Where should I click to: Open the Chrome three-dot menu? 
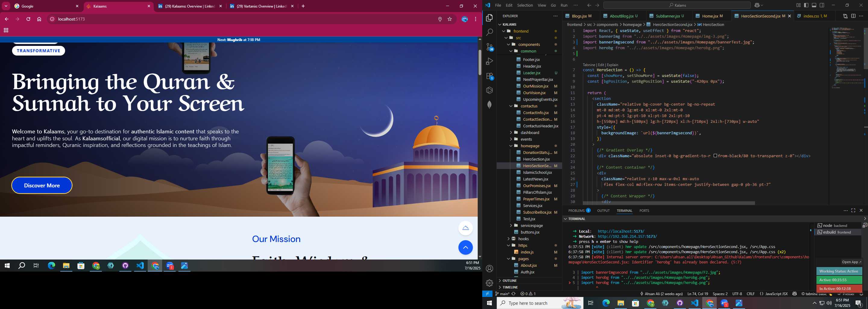476,19
